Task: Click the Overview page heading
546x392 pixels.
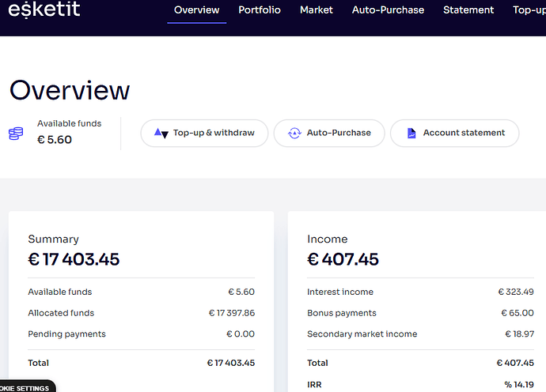Action: pos(70,90)
